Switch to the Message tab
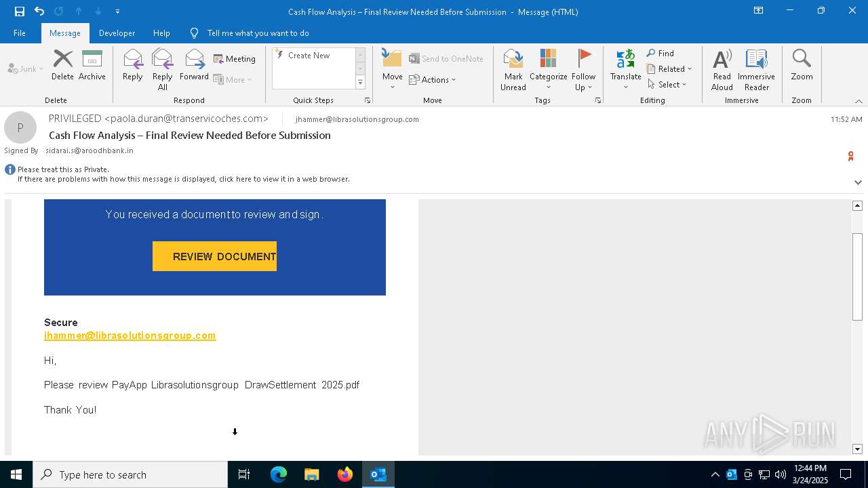This screenshot has height=488, width=868. (65, 33)
